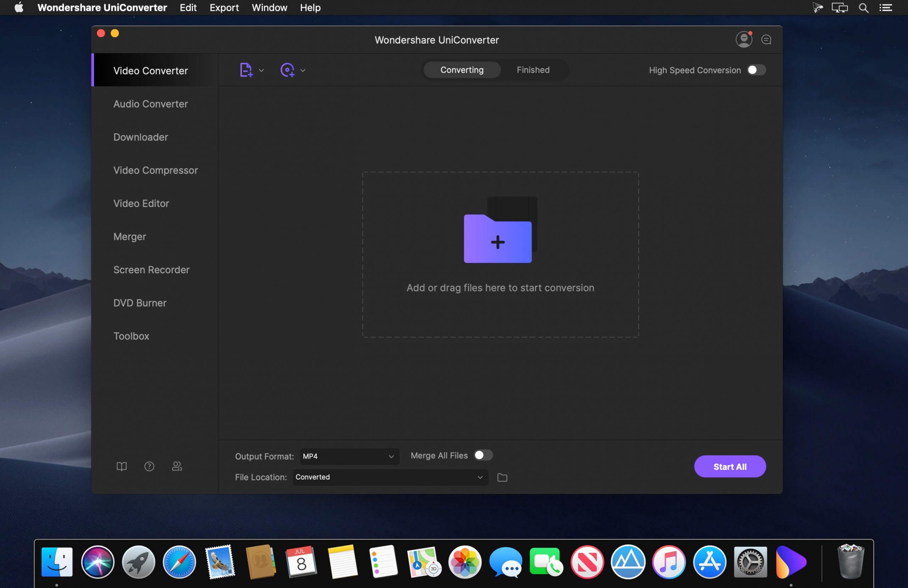Click the folder browse icon

coord(502,477)
